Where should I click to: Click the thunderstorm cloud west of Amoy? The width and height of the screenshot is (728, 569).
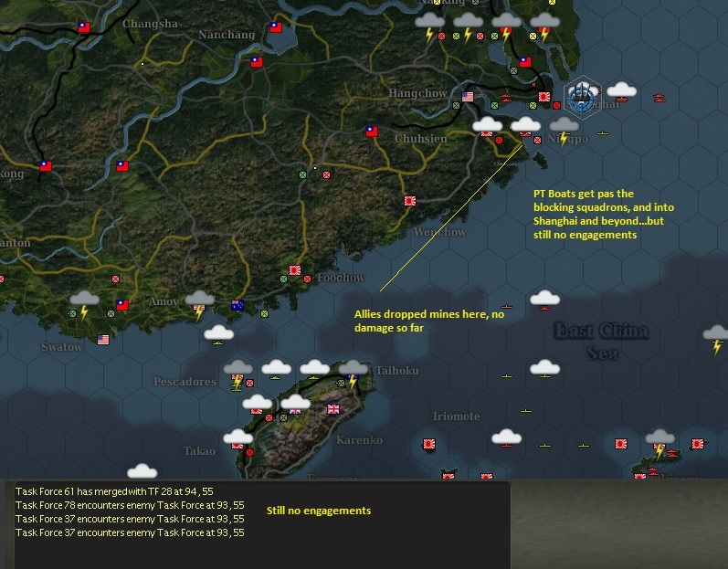(x=84, y=304)
